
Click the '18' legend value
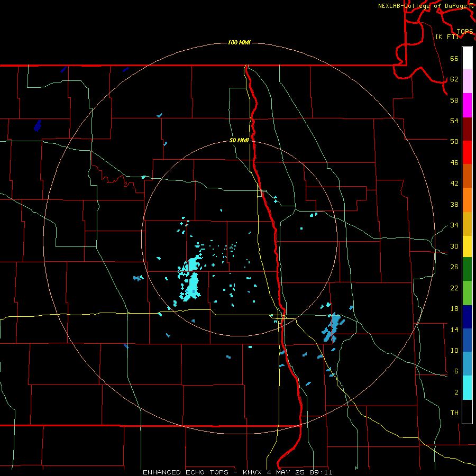454,309
